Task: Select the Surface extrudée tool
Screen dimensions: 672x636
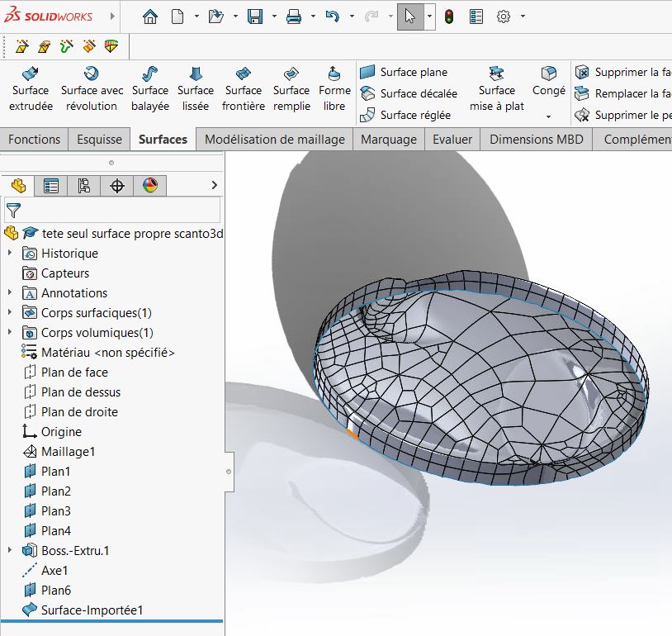Action: 31,89
